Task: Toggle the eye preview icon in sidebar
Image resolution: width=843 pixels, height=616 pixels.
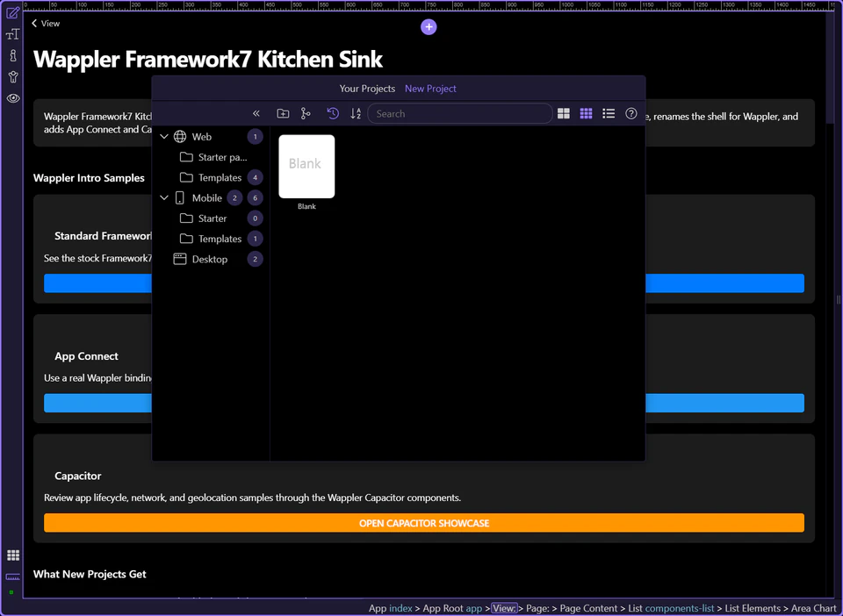Action: (x=13, y=98)
